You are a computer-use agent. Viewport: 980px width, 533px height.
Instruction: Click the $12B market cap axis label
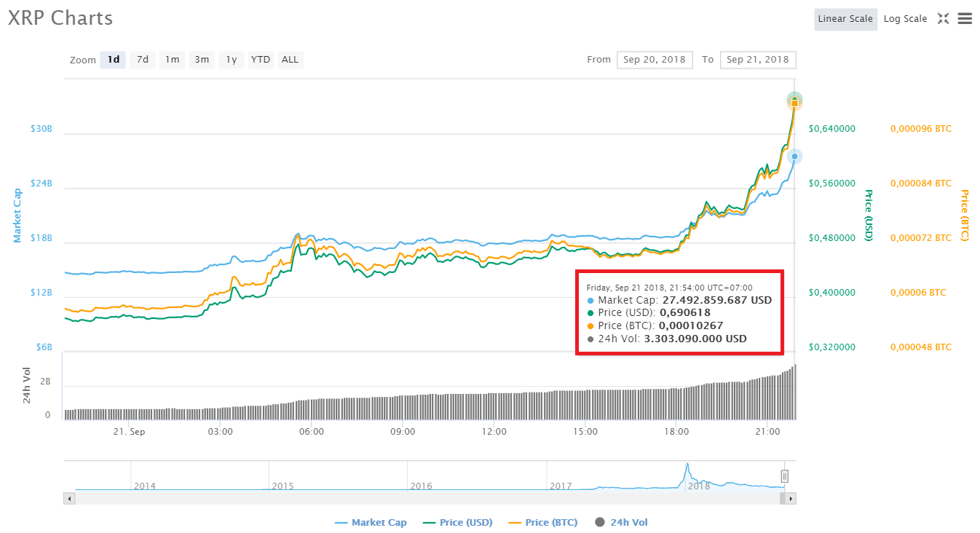pos(41,293)
